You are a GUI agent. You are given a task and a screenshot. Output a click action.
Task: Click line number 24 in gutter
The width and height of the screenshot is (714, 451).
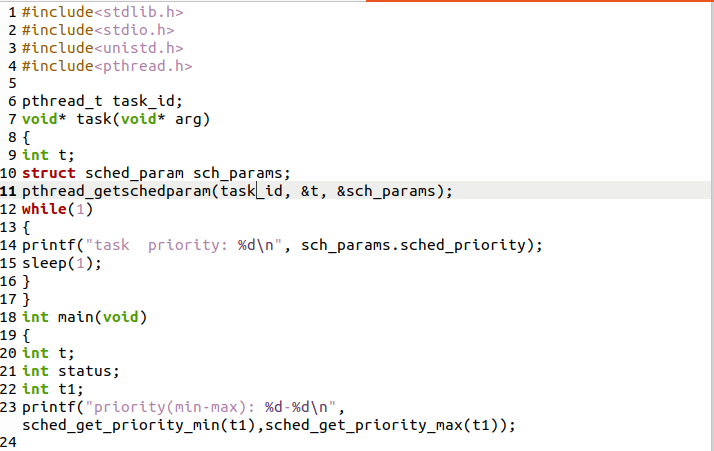pyautogui.click(x=8, y=442)
